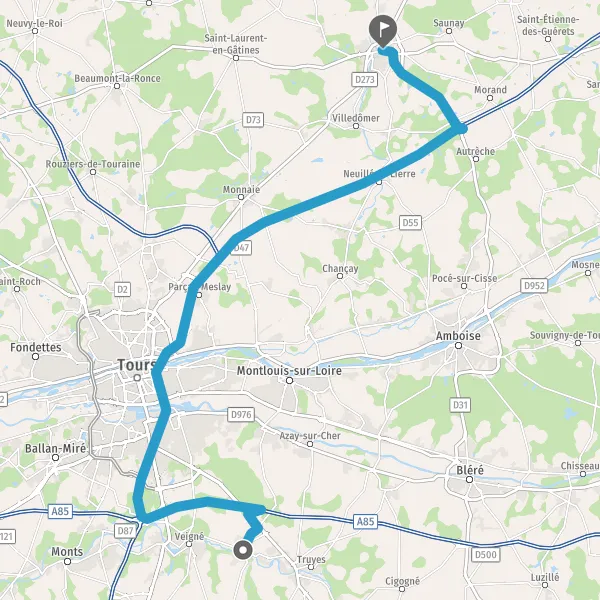The height and width of the screenshot is (600, 600).
Task: Click the Villedômer village label
Action: tap(355, 118)
